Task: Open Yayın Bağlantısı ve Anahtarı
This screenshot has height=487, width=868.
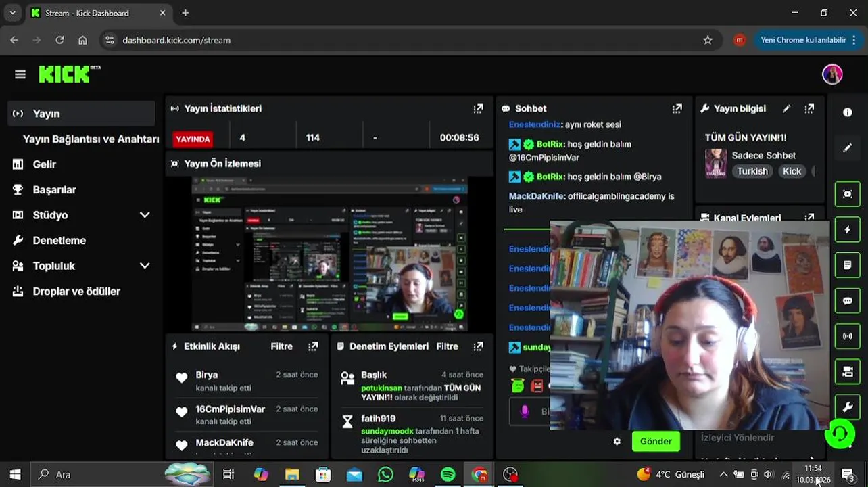Action: [x=91, y=139]
